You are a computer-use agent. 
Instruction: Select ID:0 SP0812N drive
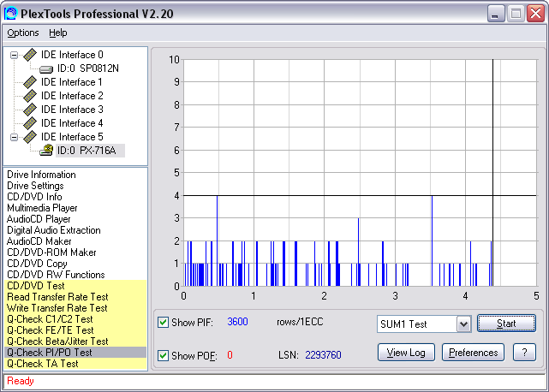point(88,68)
